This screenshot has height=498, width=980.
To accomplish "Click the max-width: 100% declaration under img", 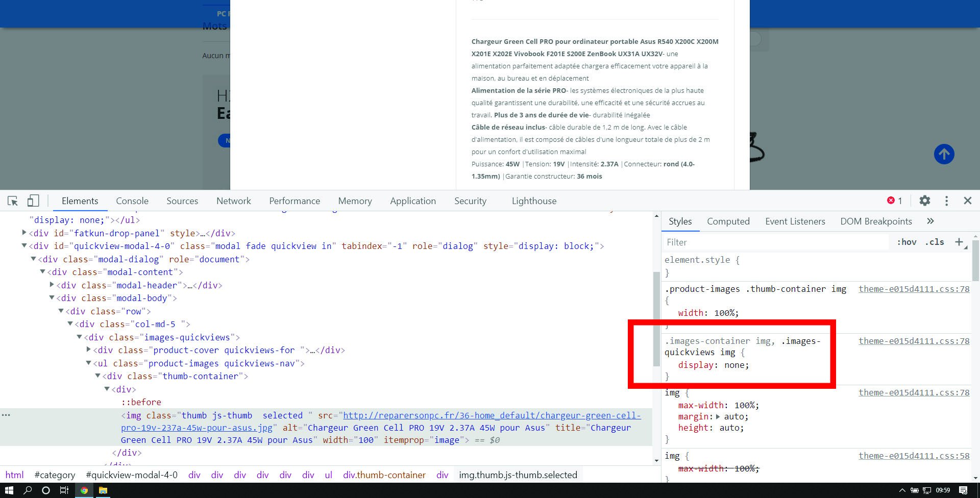I will (719, 405).
